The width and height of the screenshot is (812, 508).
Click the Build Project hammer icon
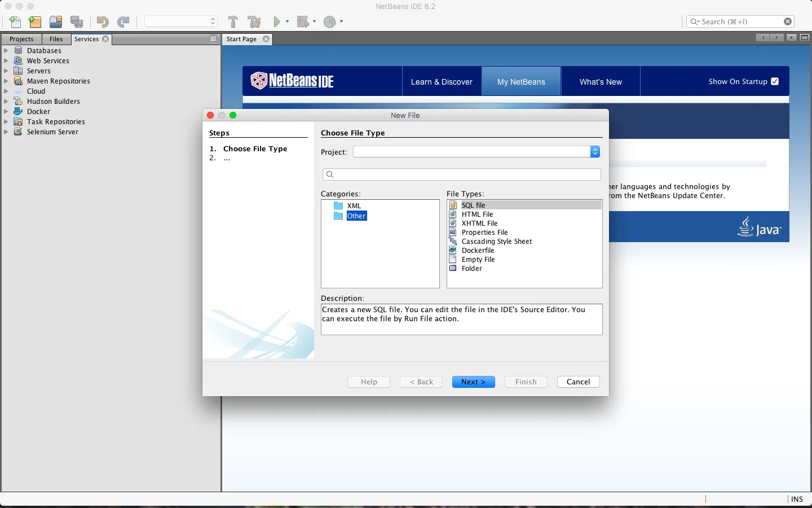233,21
